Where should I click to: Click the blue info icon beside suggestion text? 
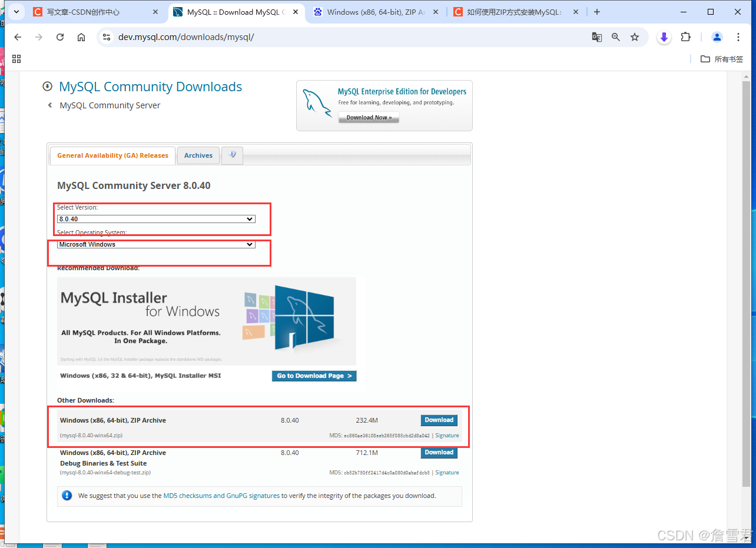coord(67,496)
